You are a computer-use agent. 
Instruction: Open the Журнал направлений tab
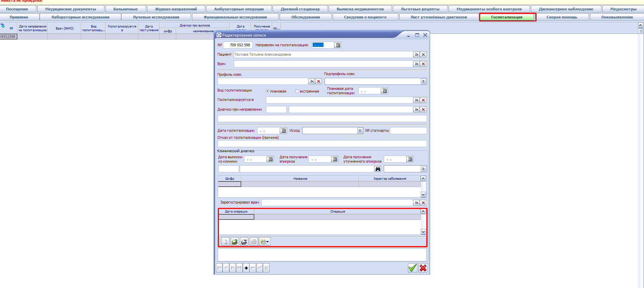176,9
